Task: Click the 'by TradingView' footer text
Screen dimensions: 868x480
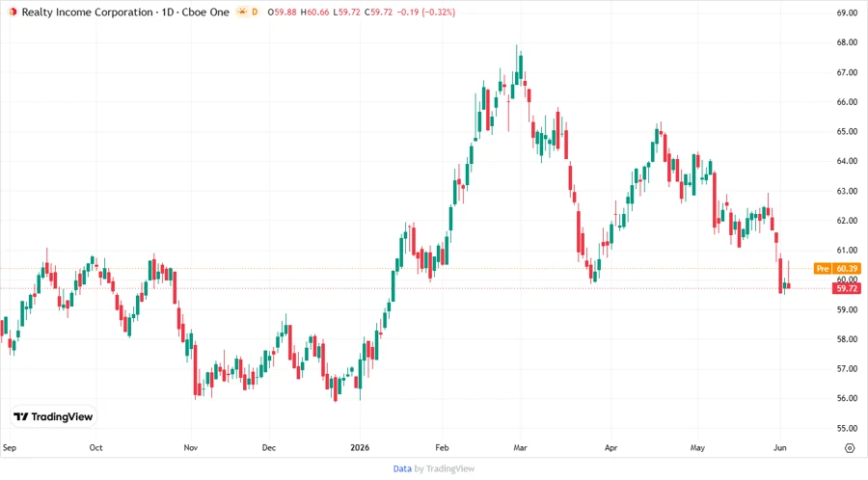Action: pyautogui.click(x=445, y=469)
